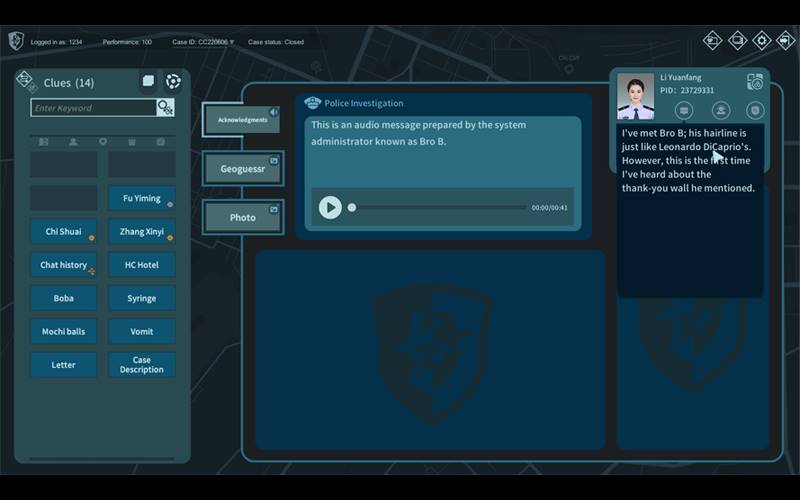Open the chat message icon under Li Yuanfang
The image size is (800, 500).
tap(685, 110)
